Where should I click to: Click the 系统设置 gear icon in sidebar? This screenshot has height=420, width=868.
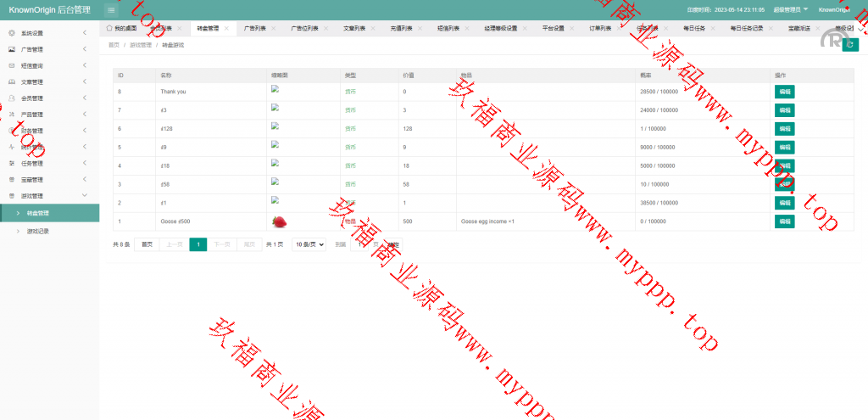coord(11,33)
